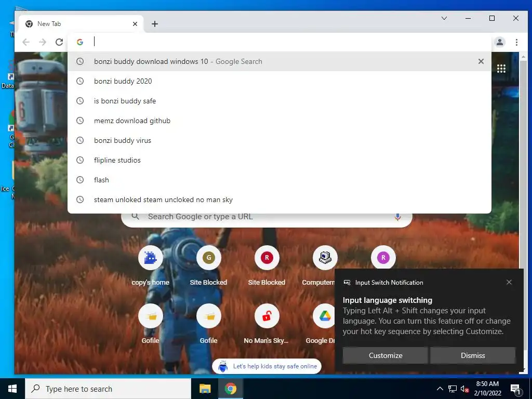The image size is (532, 399).
Task: Open the 'copy's home' shortcut
Action: pyautogui.click(x=150, y=267)
